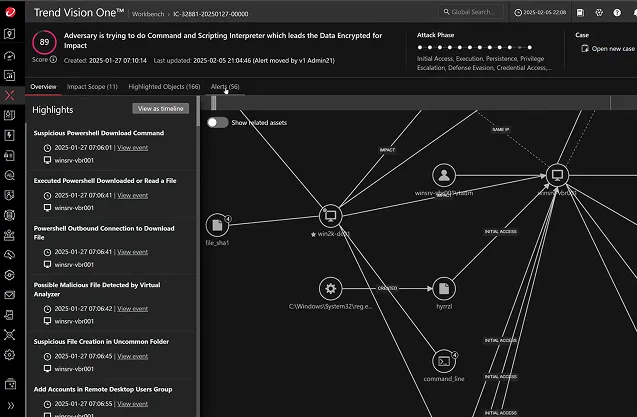Click the hyrrzl file node
The image size is (637, 417).
coord(444,288)
